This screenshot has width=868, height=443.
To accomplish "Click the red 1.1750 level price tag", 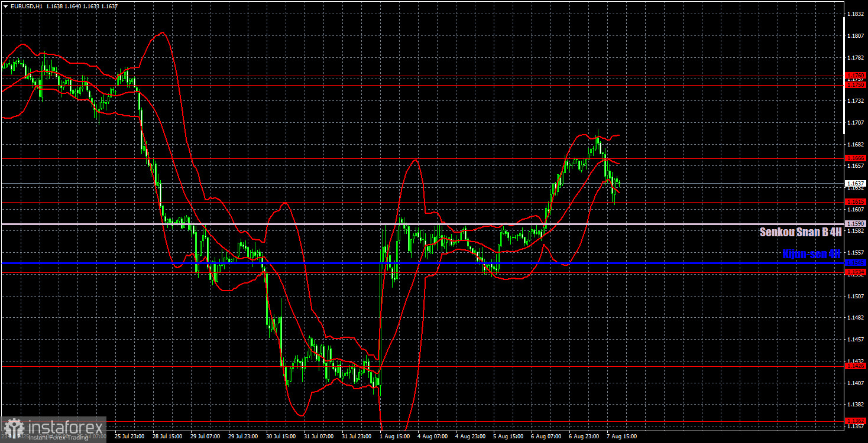I will [x=856, y=85].
